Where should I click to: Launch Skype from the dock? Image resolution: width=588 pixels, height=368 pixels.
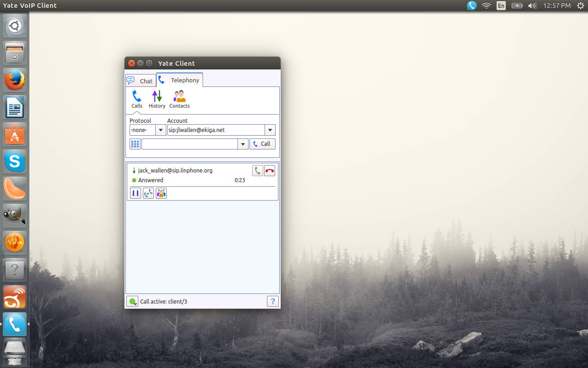15,161
